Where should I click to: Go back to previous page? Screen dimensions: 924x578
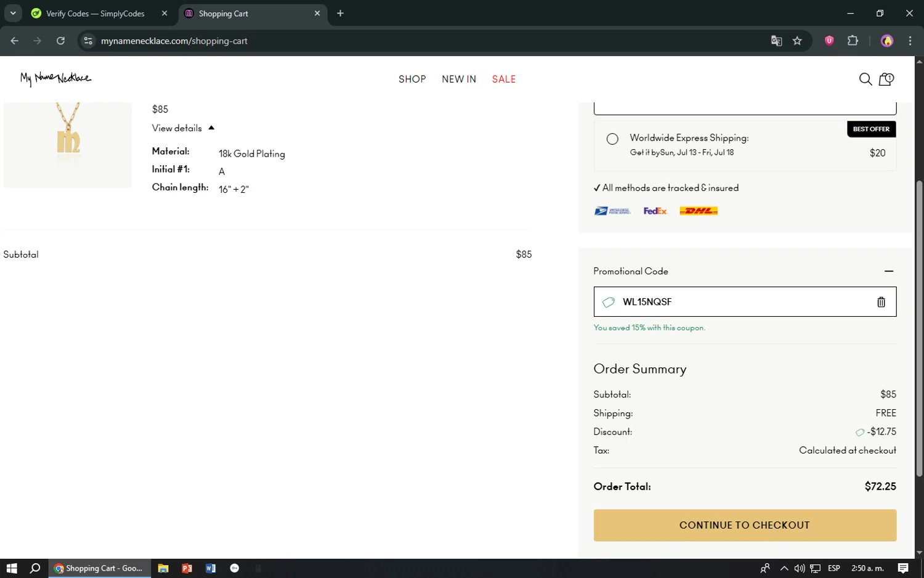(14, 41)
